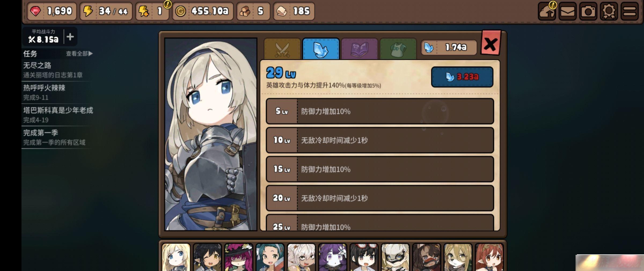This screenshot has height=271, width=644.
Task: Select the blonde knight hero portrait
Action: 176,257
